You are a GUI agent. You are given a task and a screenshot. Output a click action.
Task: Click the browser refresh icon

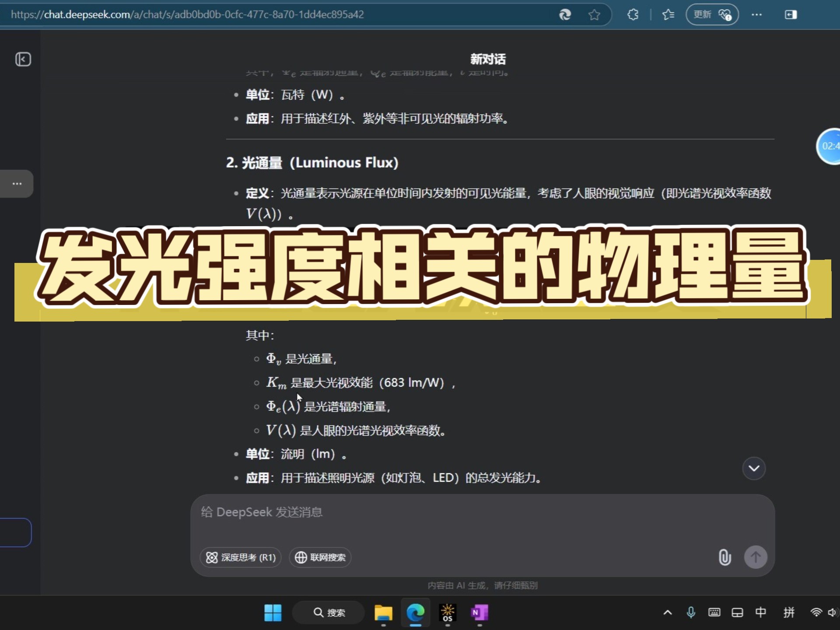(565, 14)
